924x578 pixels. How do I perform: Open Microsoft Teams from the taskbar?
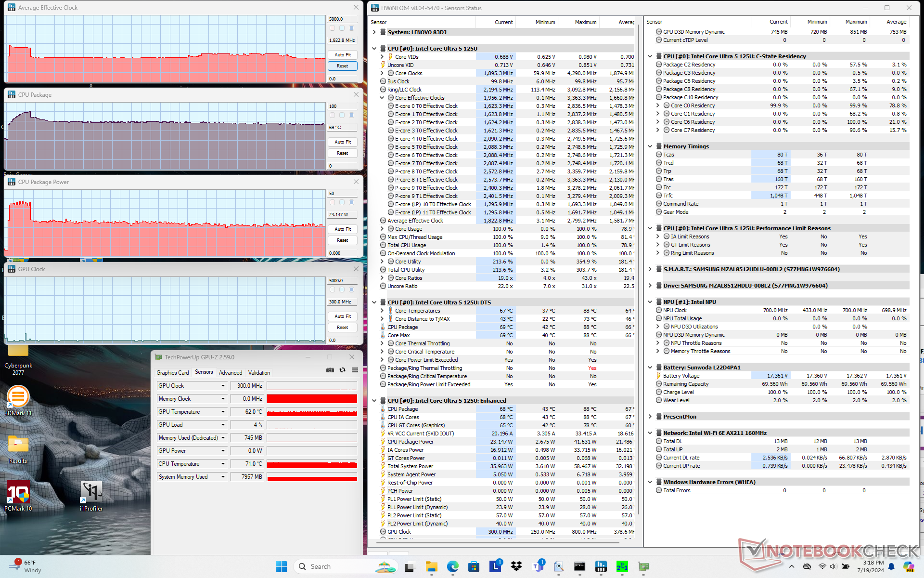point(538,566)
